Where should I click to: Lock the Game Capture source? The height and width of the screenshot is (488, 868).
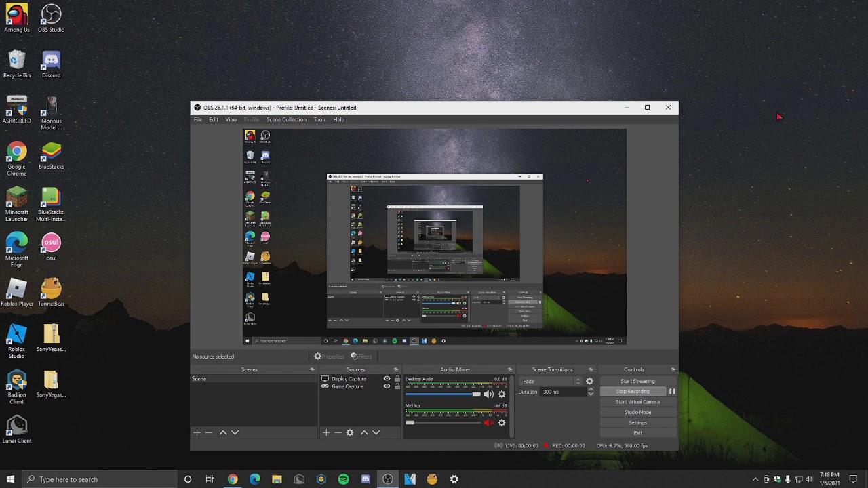tap(397, 386)
